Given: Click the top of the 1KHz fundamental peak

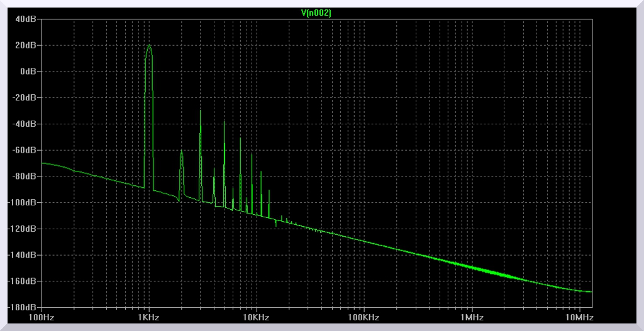Looking at the screenshot, I should [149, 45].
